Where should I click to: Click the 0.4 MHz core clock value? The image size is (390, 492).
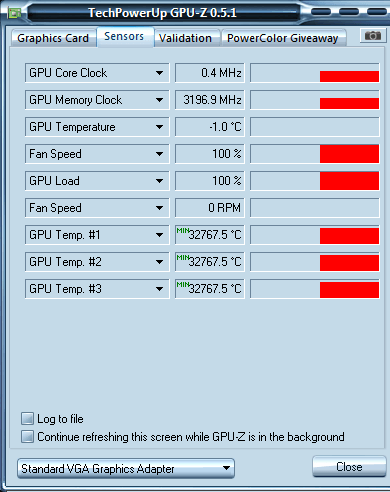pos(210,73)
